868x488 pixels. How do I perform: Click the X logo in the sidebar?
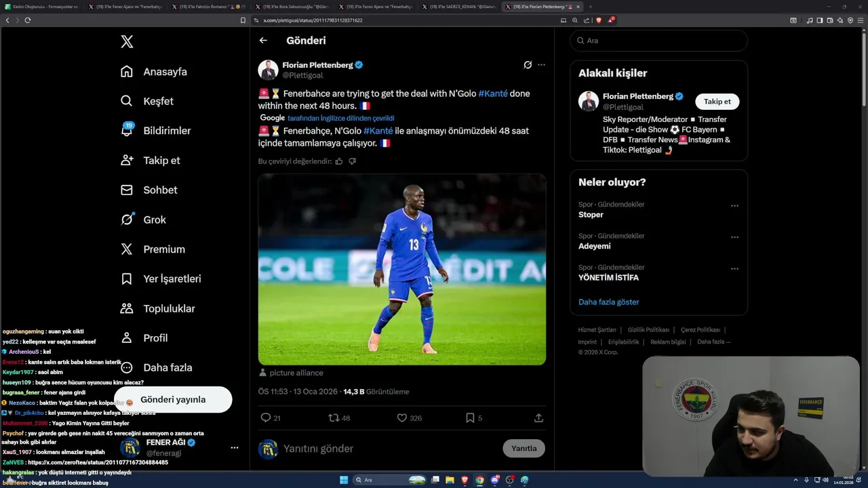127,41
